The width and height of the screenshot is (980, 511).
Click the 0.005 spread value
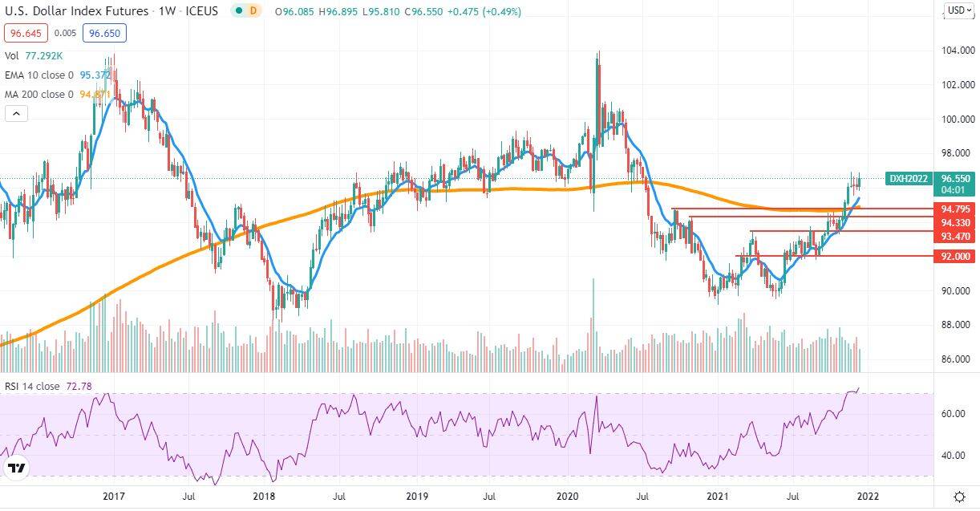(x=63, y=34)
